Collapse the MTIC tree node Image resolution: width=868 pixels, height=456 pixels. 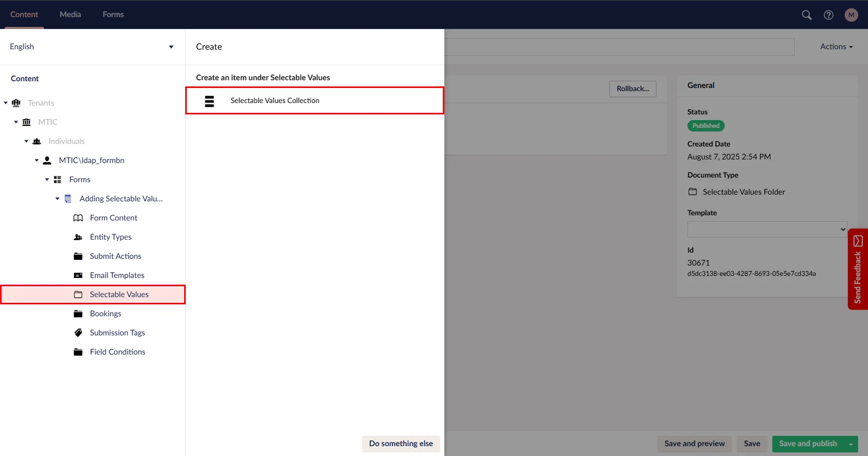tap(16, 122)
